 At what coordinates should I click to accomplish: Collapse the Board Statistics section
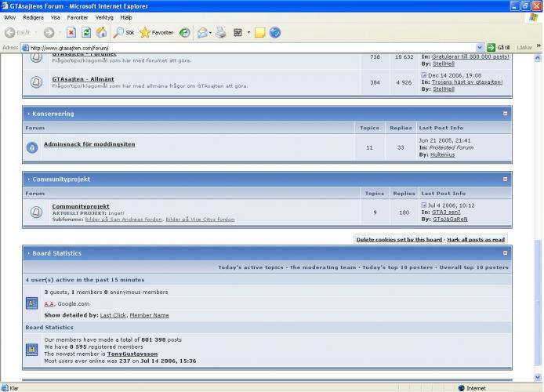pyautogui.click(x=505, y=253)
